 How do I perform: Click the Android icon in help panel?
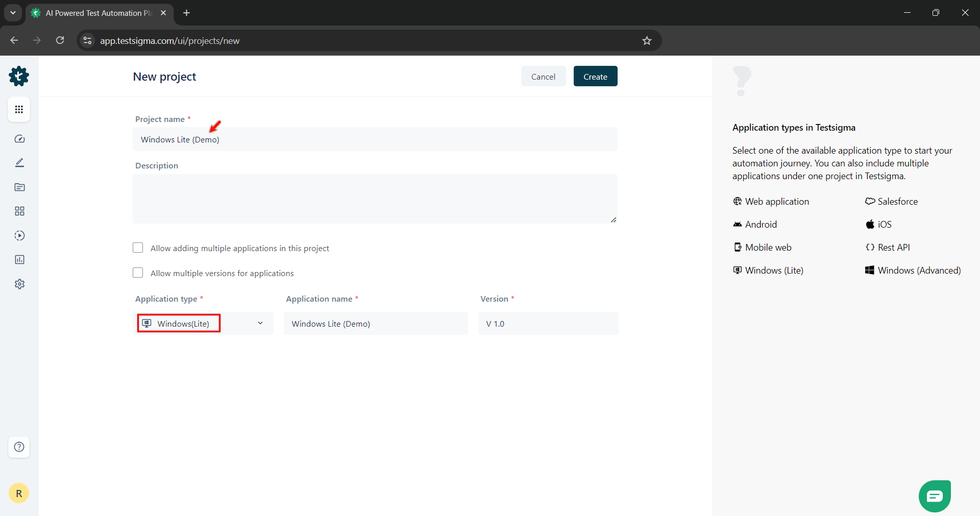click(738, 225)
